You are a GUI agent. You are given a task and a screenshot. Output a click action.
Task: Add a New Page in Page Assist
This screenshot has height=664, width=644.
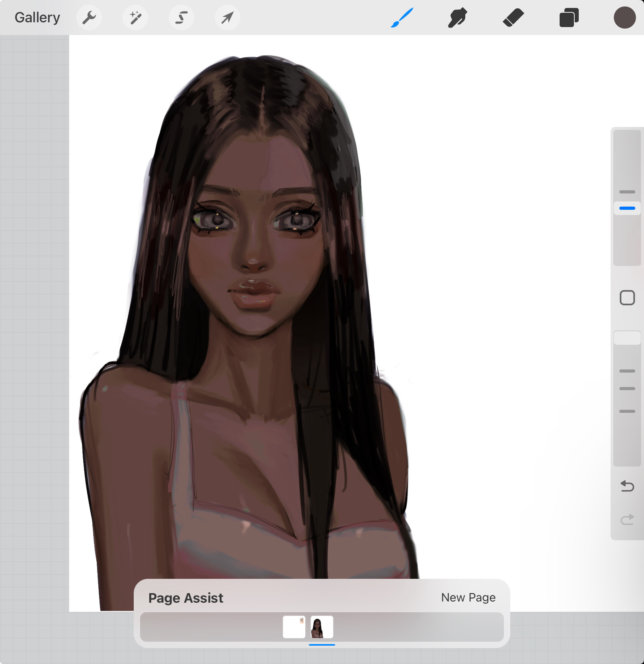click(x=468, y=598)
